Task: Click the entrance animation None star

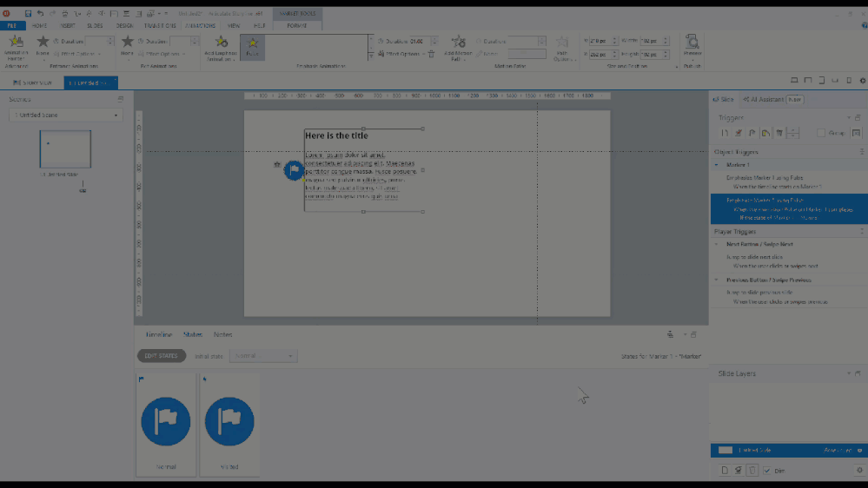Action: click(43, 42)
